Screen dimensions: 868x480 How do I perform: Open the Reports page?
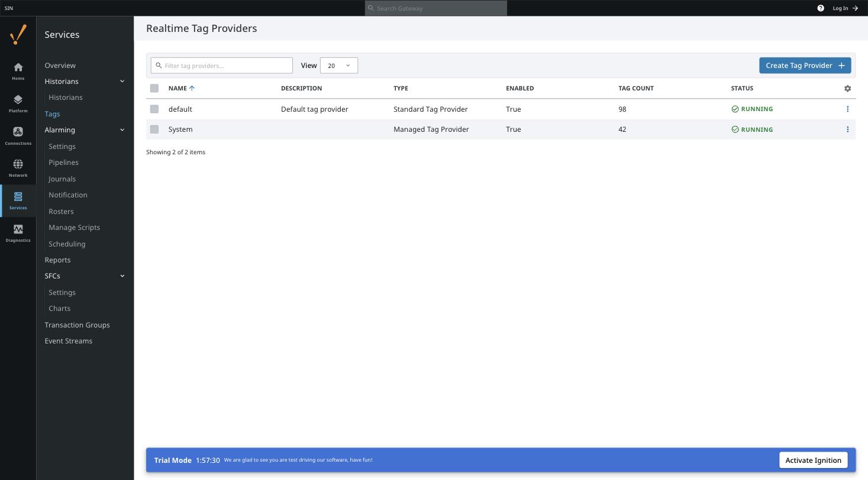(x=57, y=260)
